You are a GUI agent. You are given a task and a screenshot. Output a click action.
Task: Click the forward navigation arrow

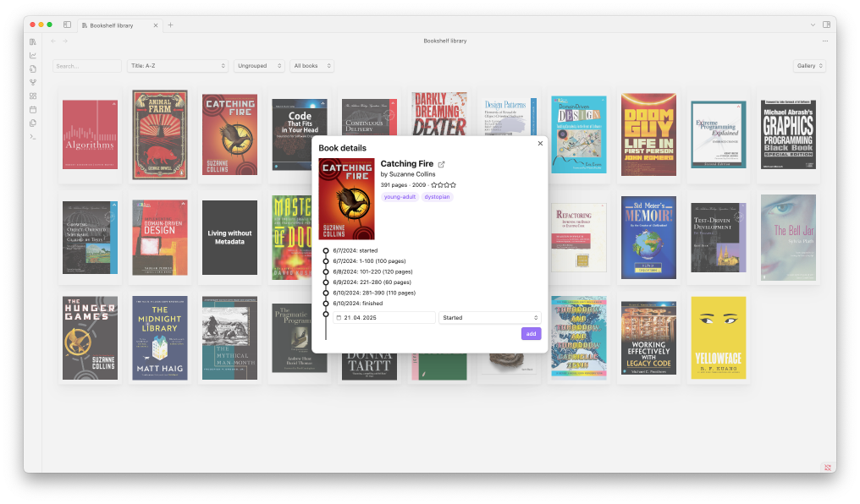tap(65, 41)
